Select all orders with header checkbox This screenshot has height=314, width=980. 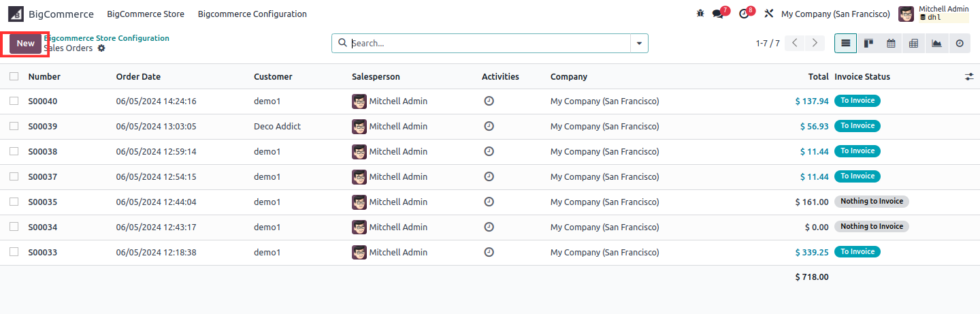tap(14, 76)
